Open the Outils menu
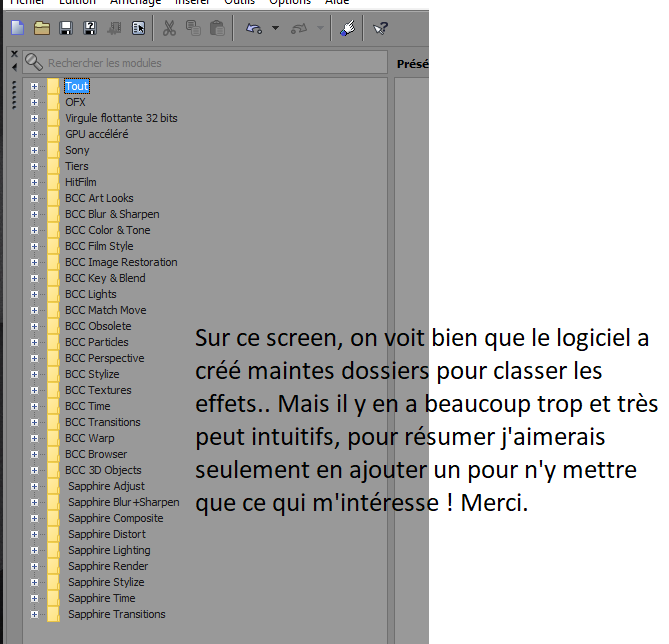The image size is (669, 644). [x=239, y=3]
